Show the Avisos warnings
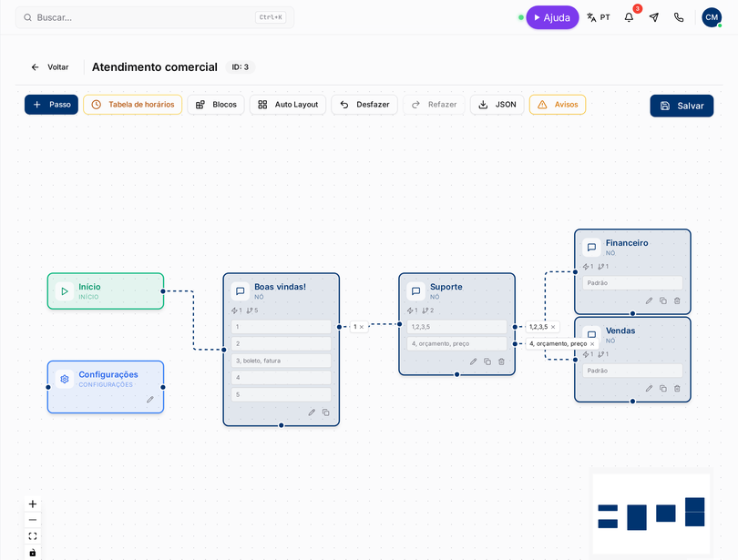Screen dimensions: 738x560 (x=558, y=105)
